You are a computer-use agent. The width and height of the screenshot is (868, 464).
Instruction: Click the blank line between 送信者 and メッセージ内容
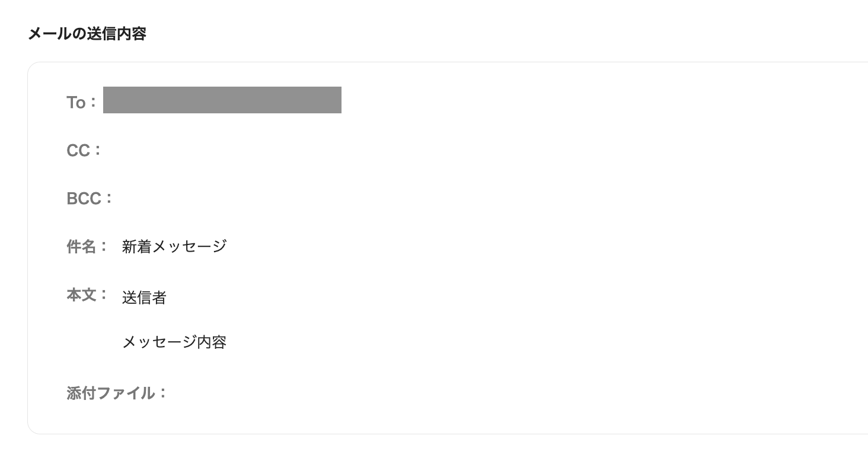(174, 320)
